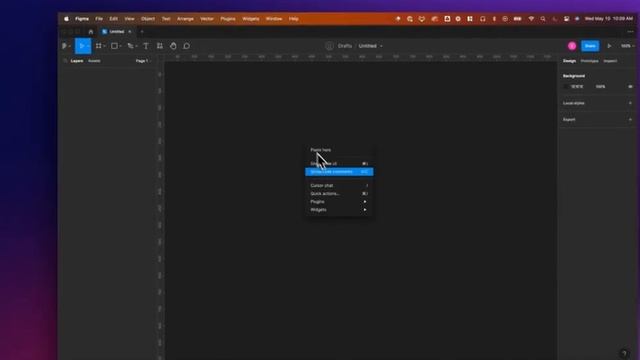Open the Help menu
Screen dimensions: 640x360
click(x=293, y=19)
